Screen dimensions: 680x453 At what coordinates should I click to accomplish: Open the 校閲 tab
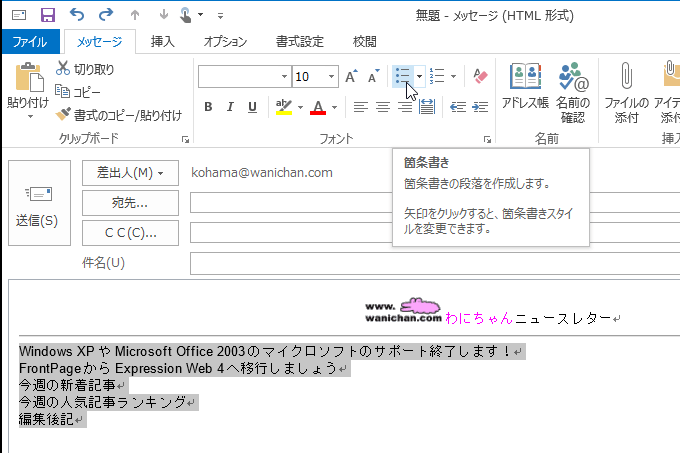pyautogui.click(x=365, y=42)
